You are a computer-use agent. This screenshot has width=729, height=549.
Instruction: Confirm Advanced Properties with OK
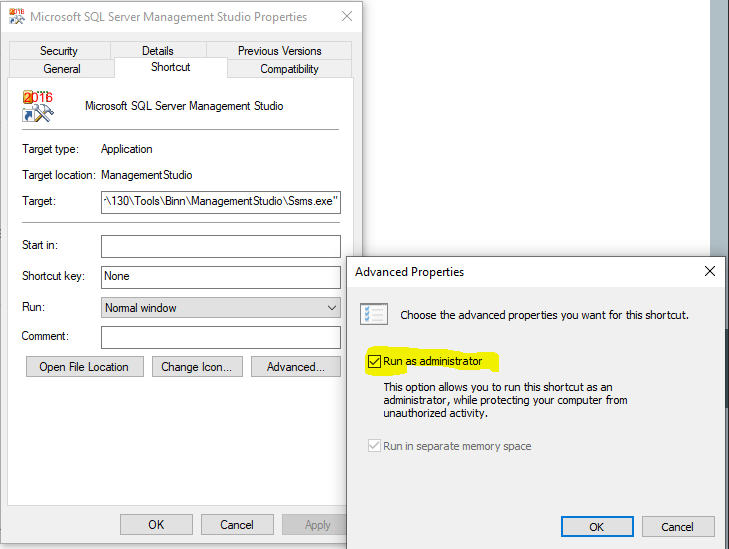click(597, 527)
